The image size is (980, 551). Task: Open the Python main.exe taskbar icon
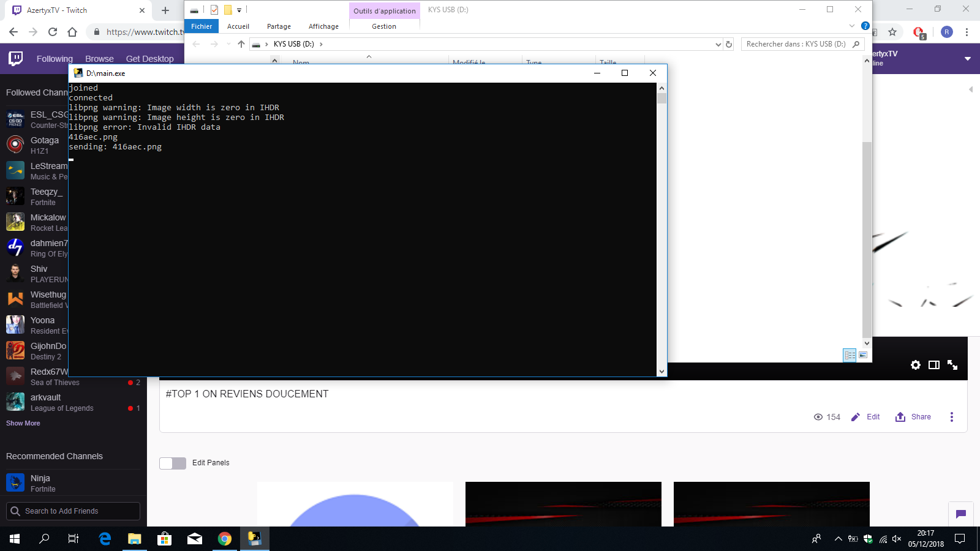[x=255, y=539]
